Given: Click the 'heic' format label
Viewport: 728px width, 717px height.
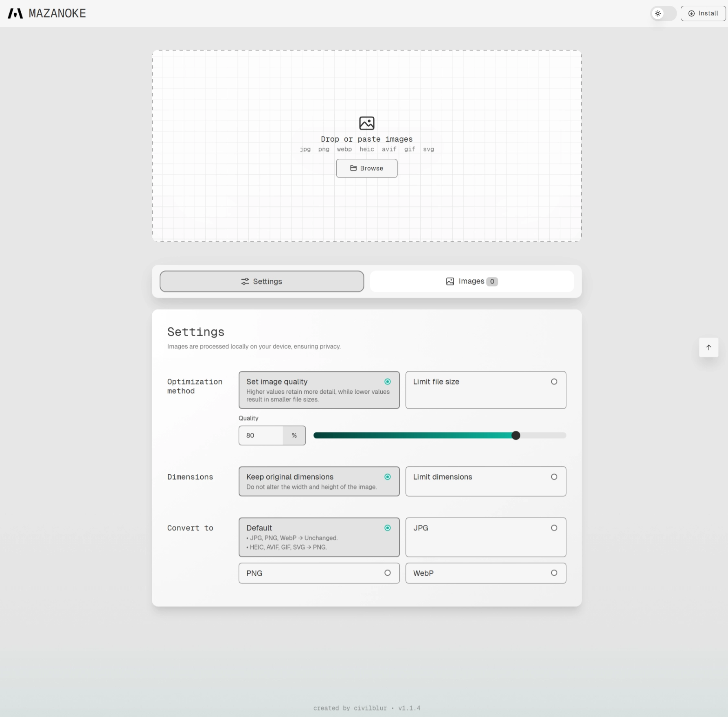Looking at the screenshot, I should click(x=367, y=149).
